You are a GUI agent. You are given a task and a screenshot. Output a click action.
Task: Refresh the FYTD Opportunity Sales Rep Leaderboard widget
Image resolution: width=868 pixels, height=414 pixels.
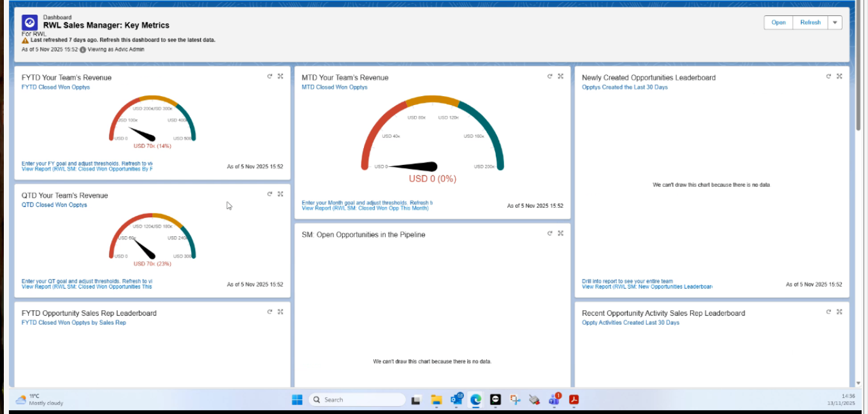tap(269, 311)
